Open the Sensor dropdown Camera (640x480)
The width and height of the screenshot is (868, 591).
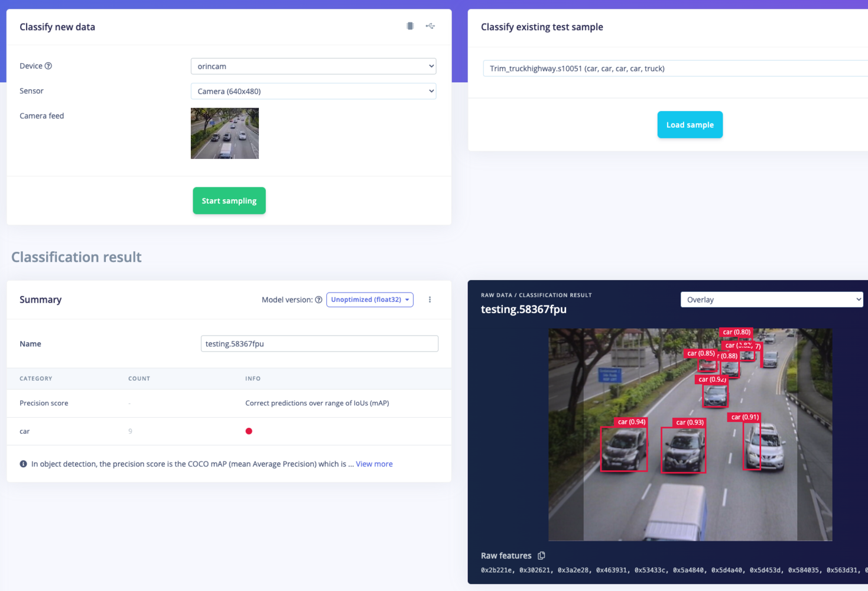click(313, 91)
